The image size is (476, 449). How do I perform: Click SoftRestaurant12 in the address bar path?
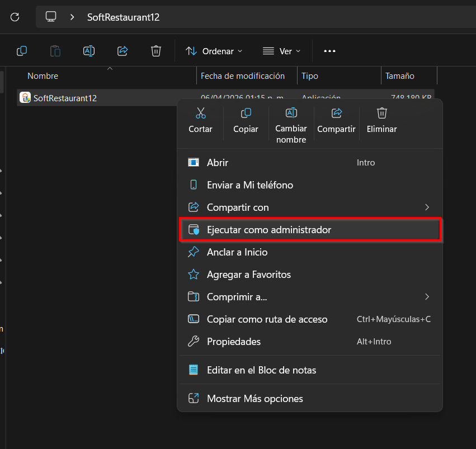(123, 17)
